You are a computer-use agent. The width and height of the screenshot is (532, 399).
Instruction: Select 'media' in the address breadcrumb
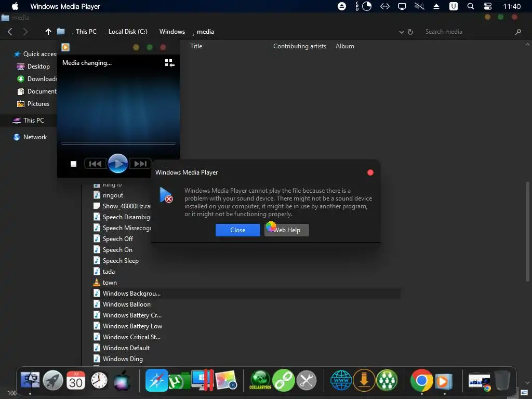click(x=205, y=32)
